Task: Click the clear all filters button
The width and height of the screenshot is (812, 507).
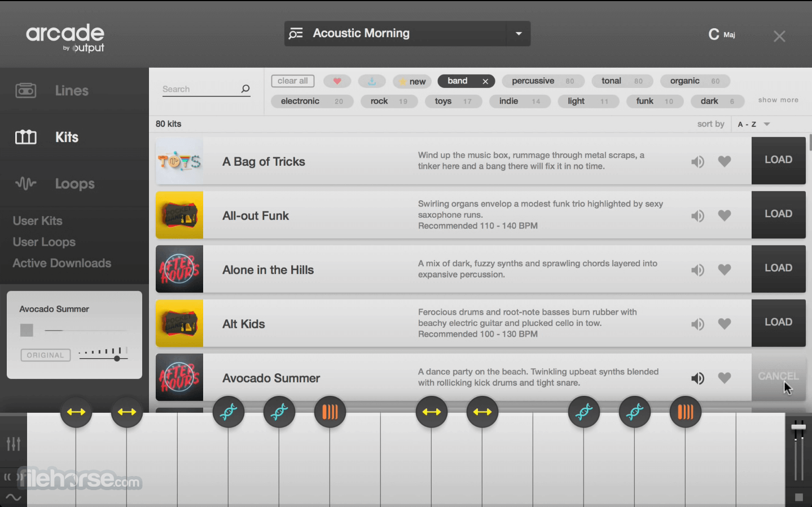Action: tap(293, 81)
